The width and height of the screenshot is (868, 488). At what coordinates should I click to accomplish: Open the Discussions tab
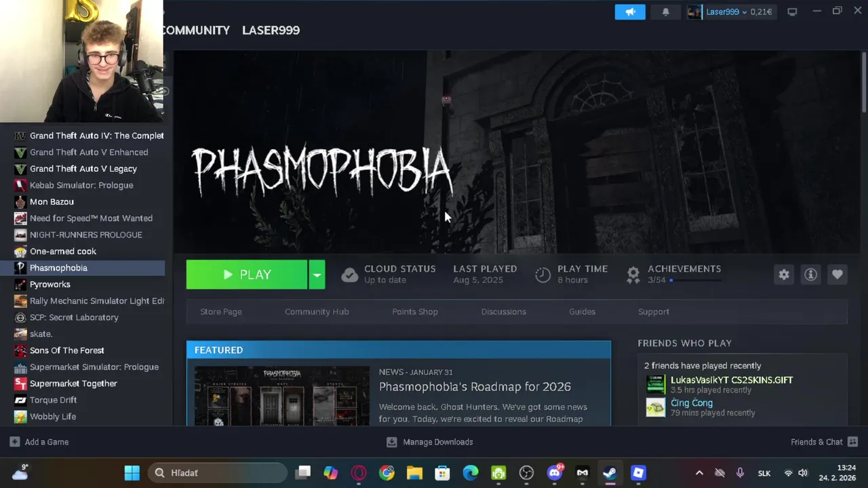pos(503,312)
